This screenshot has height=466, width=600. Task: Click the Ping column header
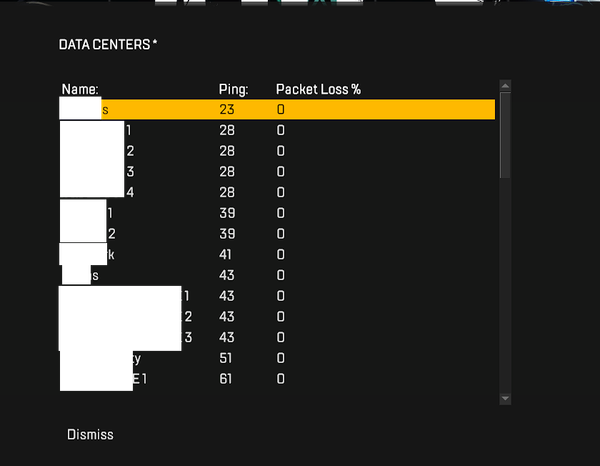233,89
